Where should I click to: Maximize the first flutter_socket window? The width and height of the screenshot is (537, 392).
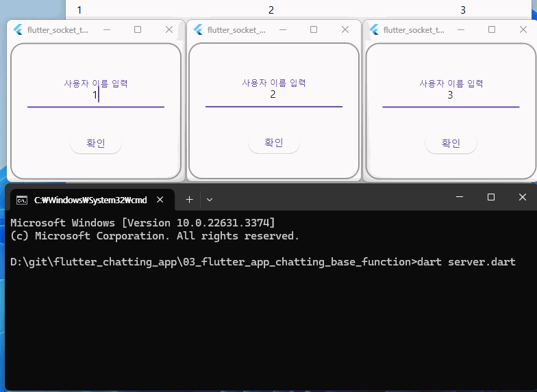coord(138,30)
